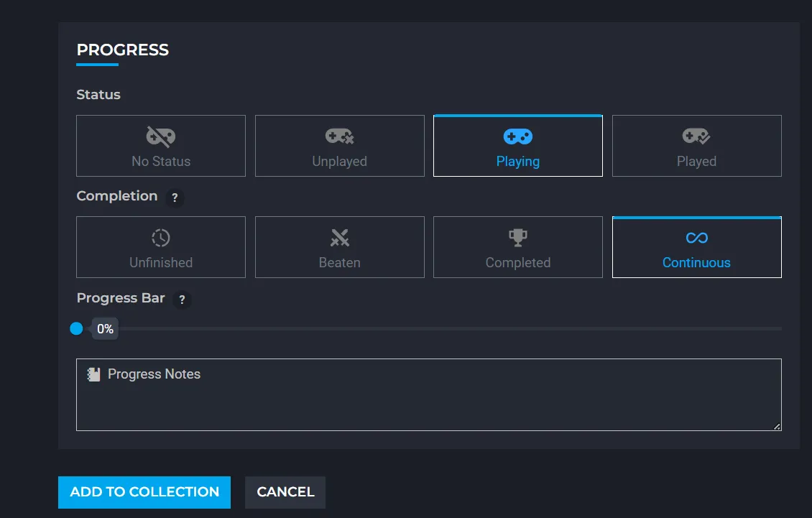Click the Unplayed controller icon
Image resolution: width=812 pixels, height=518 pixels.
click(339, 136)
